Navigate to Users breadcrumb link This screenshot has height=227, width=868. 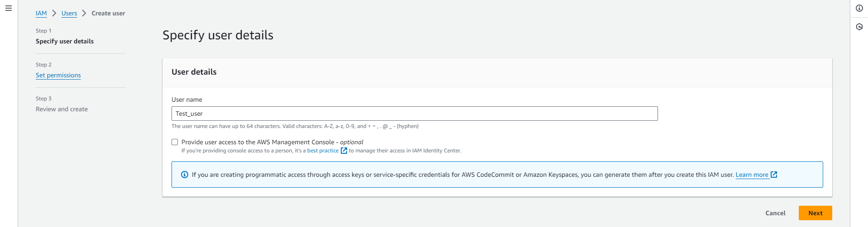tap(69, 13)
